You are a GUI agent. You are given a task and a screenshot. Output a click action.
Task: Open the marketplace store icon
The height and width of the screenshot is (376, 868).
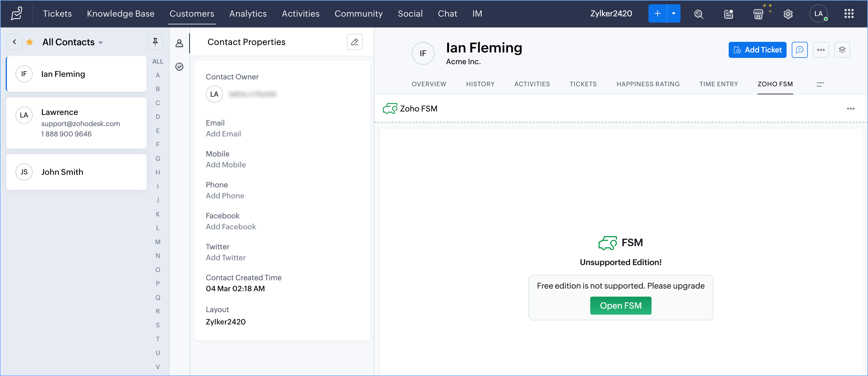(x=758, y=14)
